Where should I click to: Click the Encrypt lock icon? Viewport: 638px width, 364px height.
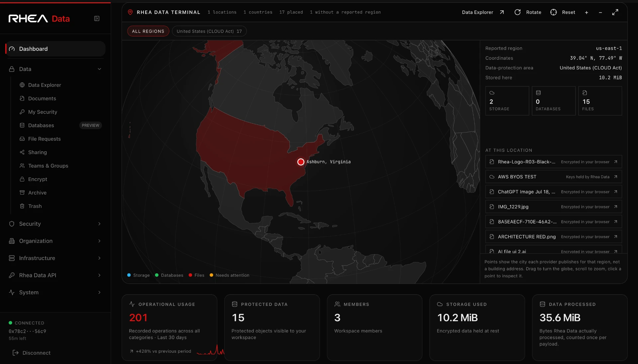point(22,179)
